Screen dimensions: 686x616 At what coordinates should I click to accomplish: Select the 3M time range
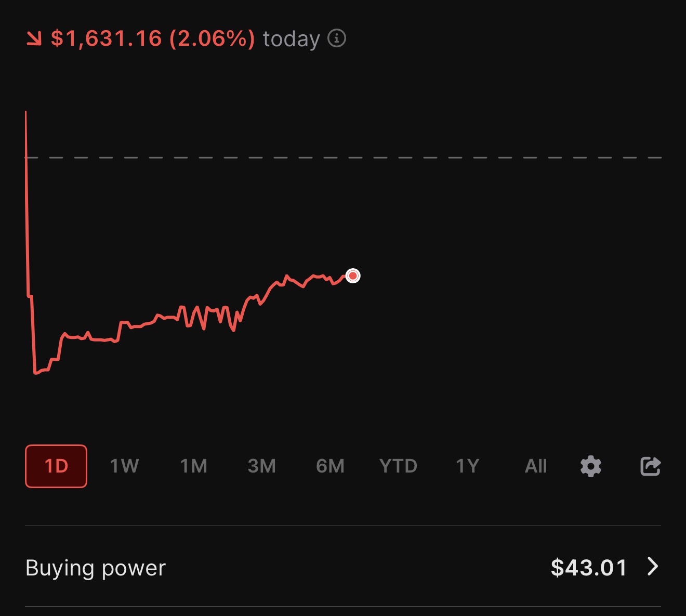pos(262,466)
